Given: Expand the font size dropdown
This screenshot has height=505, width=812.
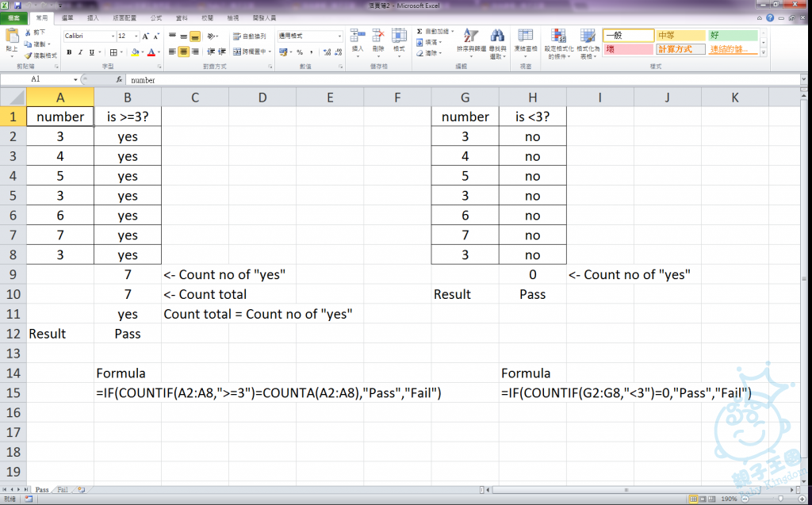Looking at the screenshot, I should [136, 36].
